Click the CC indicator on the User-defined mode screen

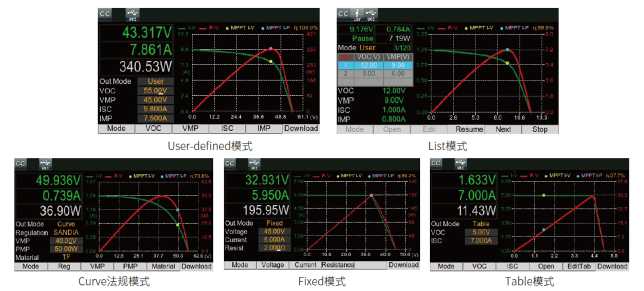point(105,13)
